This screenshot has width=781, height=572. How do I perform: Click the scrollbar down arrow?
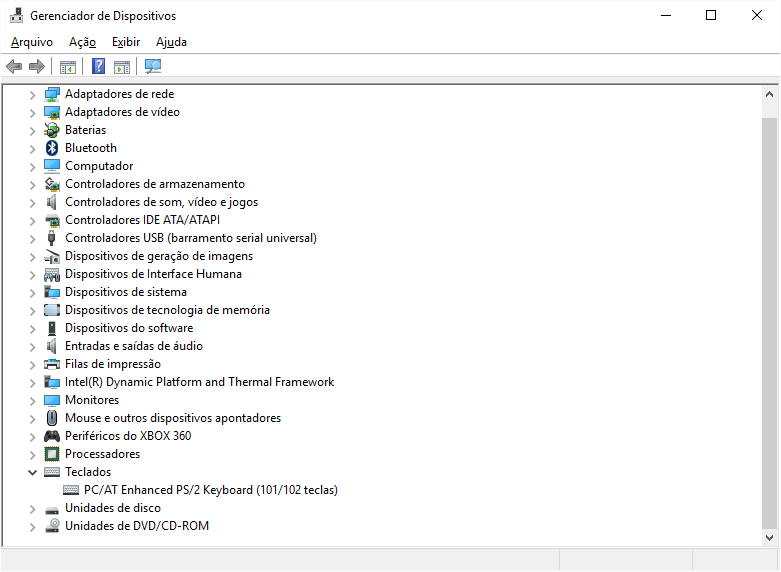coord(769,538)
